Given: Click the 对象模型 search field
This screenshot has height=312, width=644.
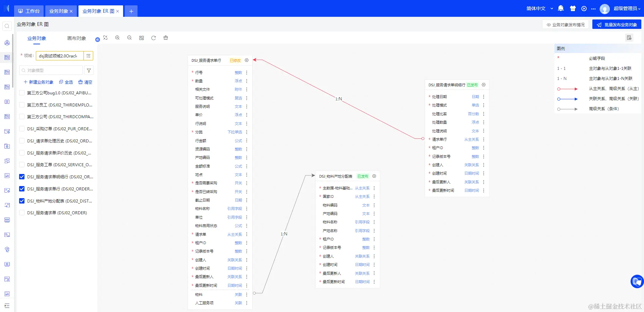Looking at the screenshot, I should pos(51,70).
